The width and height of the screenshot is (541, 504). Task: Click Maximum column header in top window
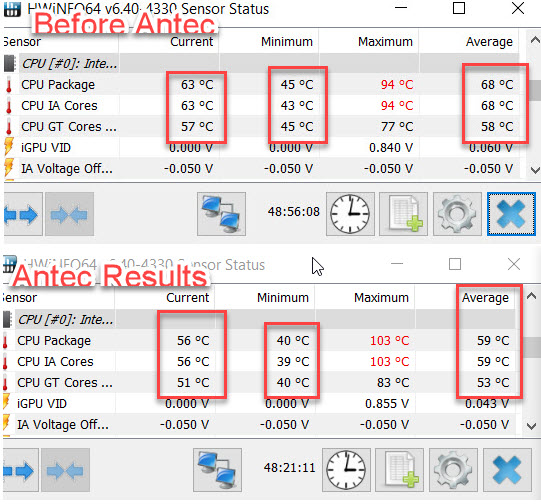[x=385, y=42]
